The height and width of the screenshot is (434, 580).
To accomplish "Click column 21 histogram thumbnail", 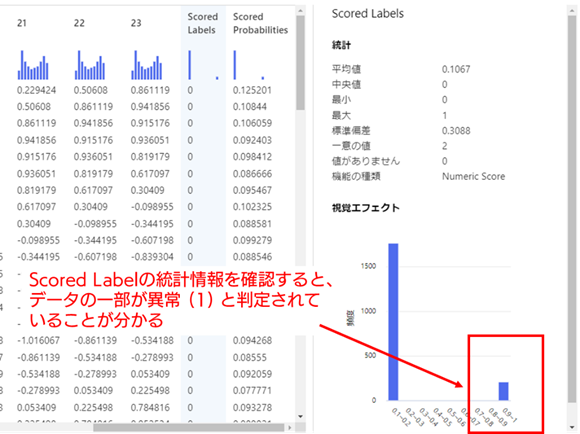I will tap(33, 65).
